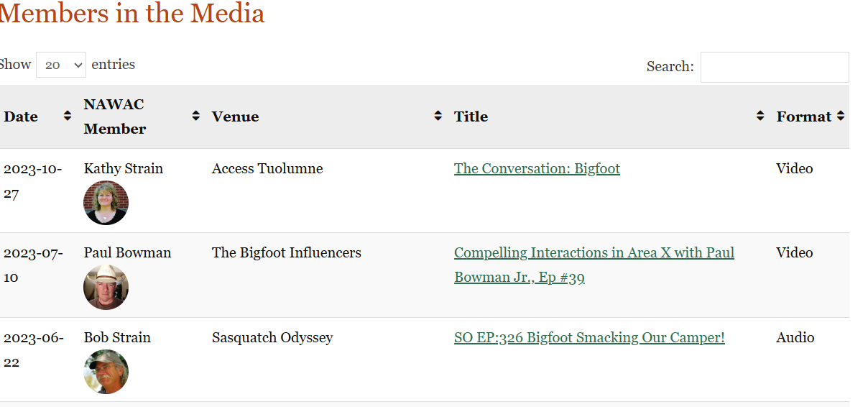Click Access Tuolumne venue cell

[x=267, y=169]
